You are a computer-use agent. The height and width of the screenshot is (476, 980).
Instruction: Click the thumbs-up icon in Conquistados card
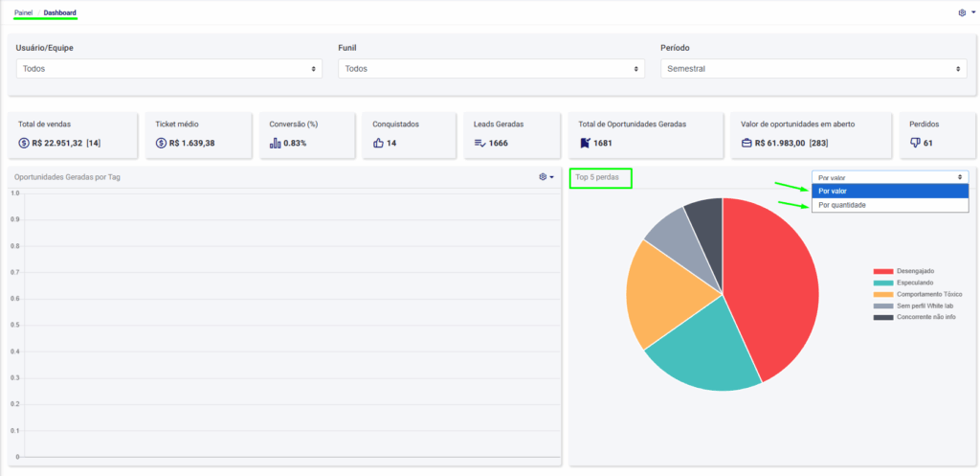(378, 143)
